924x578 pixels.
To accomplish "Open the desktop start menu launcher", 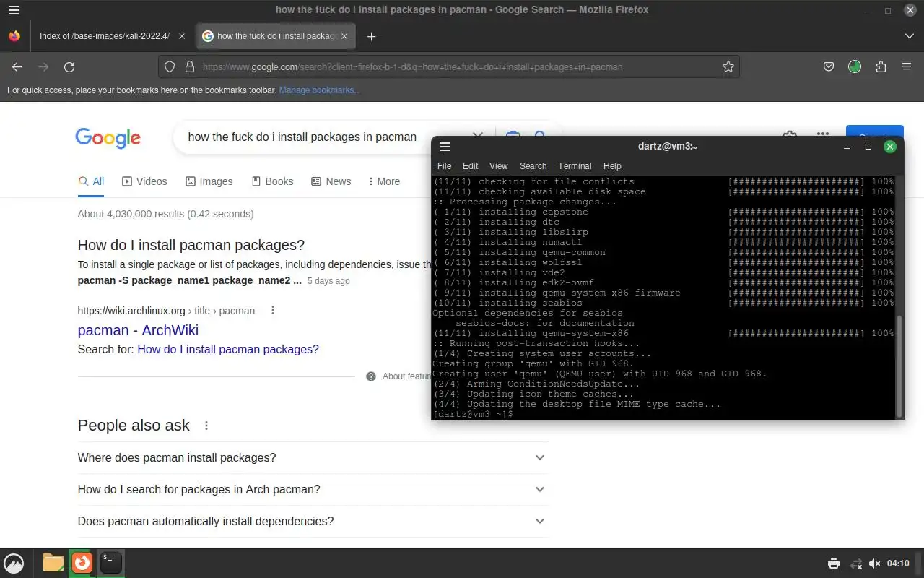I will point(14,563).
